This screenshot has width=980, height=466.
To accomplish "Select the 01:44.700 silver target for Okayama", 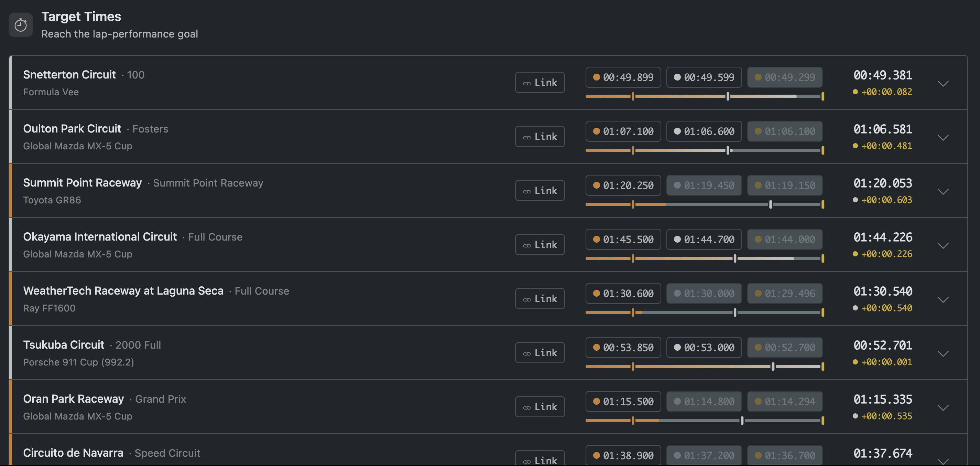I will pos(704,240).
